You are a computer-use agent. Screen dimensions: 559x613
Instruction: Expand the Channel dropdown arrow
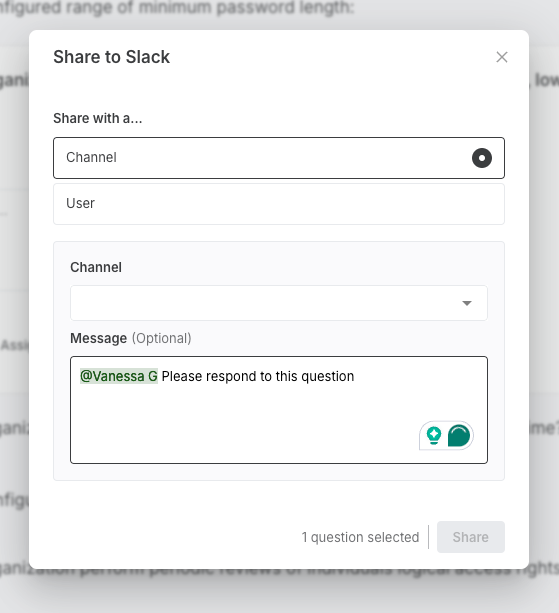[x=467, y=303]
